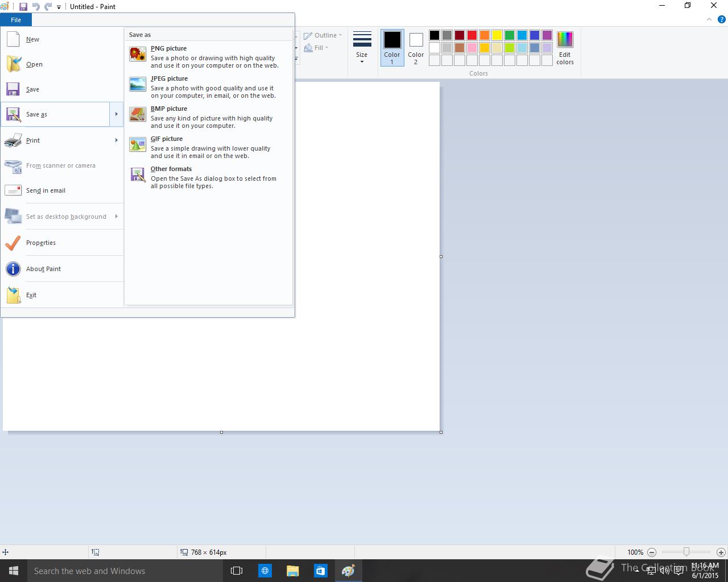Expand the Save as submenu arrow
Image resolution: width=728 pixels, height=582 pixels.
pos(116,114)
